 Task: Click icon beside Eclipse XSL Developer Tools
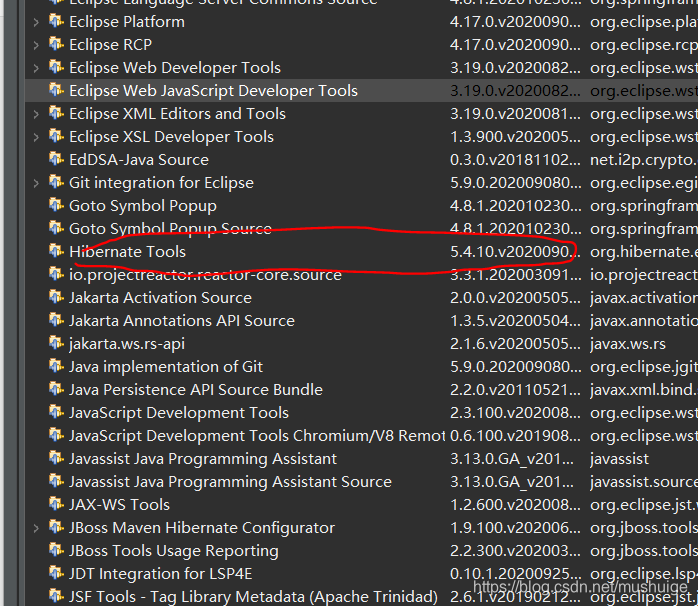[x=56, y=136]
